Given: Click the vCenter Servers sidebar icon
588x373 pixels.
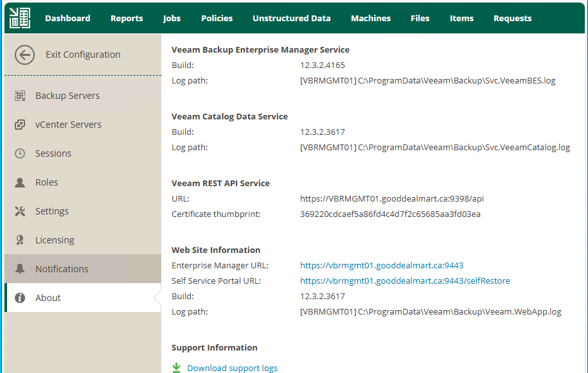Looking at the screenshot, I should tap(20, 125).
